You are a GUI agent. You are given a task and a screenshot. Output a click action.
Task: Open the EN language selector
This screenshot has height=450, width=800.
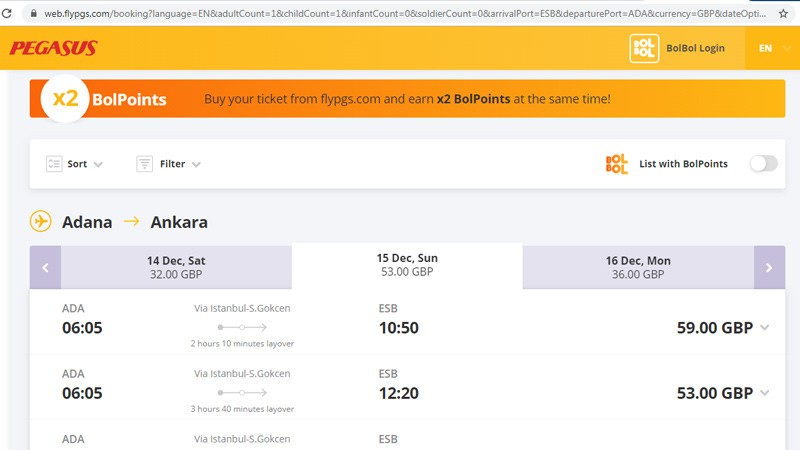[772, 48]
